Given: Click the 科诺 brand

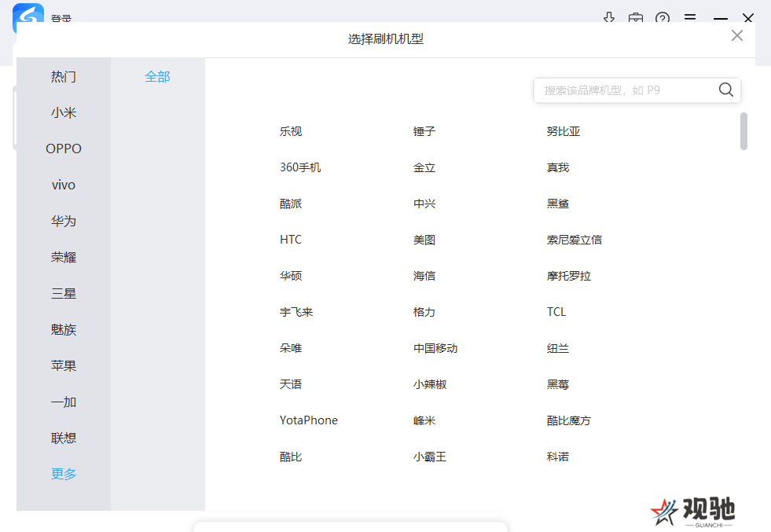Looking at the screenshot, I should [557, 457].
